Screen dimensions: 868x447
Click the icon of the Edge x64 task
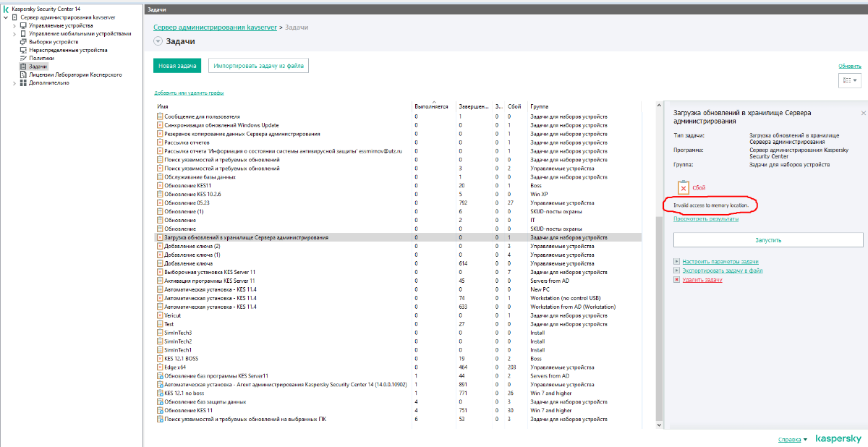pos(160,367)
